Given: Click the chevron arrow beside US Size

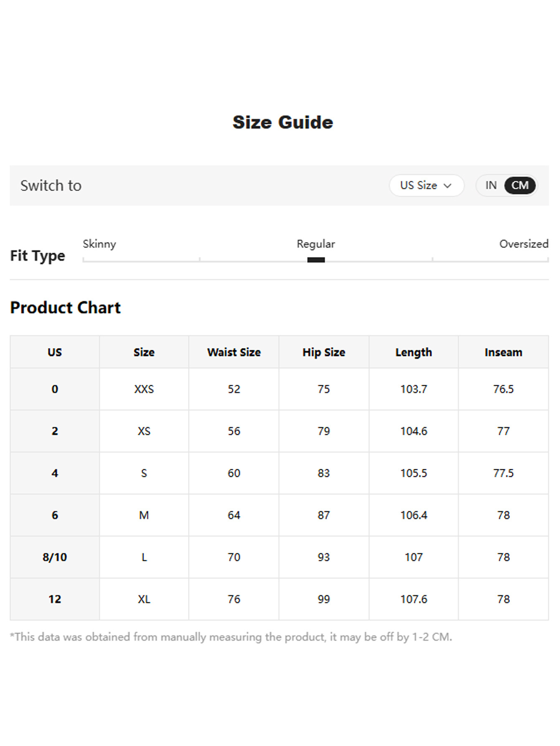Looking at the screenshot, I should (448, 186).
